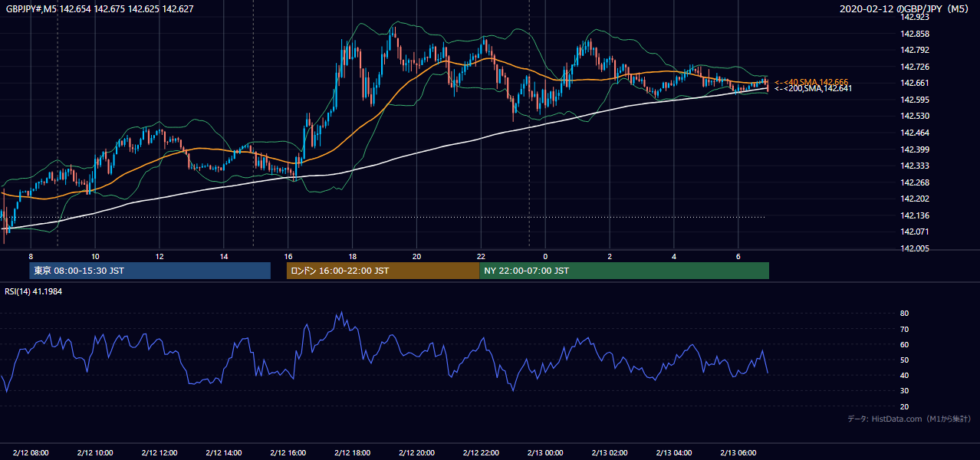Click the RSI scale value 80
This screenshot has height=460, width=980.
905,314
